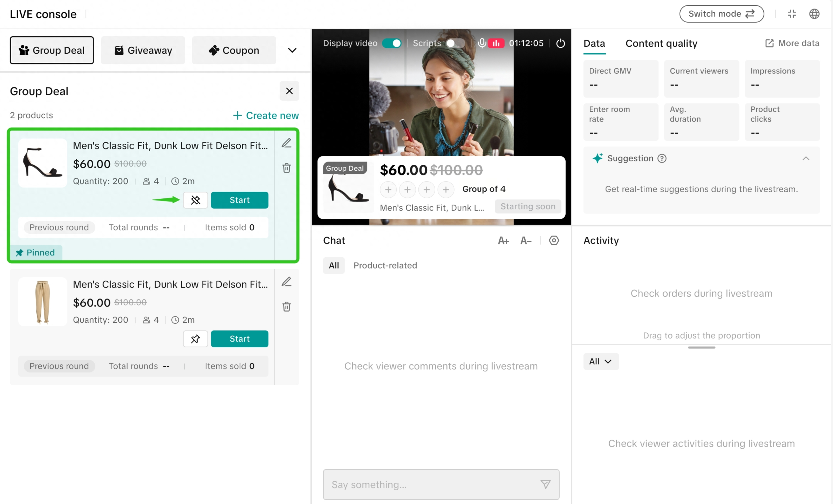The width and height of the screenshot is (833, 504).
Task: Open chat settings hexagon icon
Action: 554,240
